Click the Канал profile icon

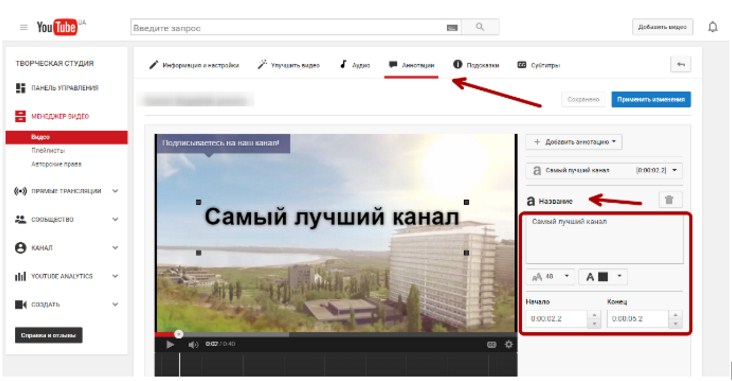click(x=21, y=248)
